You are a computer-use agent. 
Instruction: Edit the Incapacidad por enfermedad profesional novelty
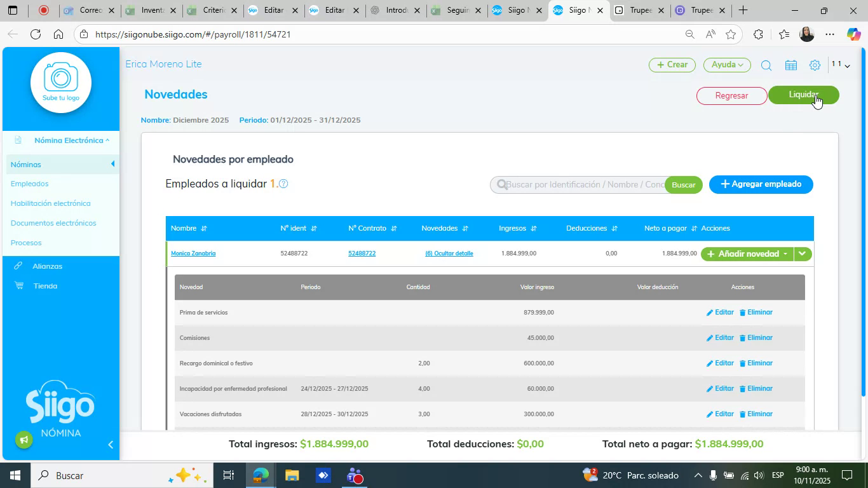(x=720, y=388)
